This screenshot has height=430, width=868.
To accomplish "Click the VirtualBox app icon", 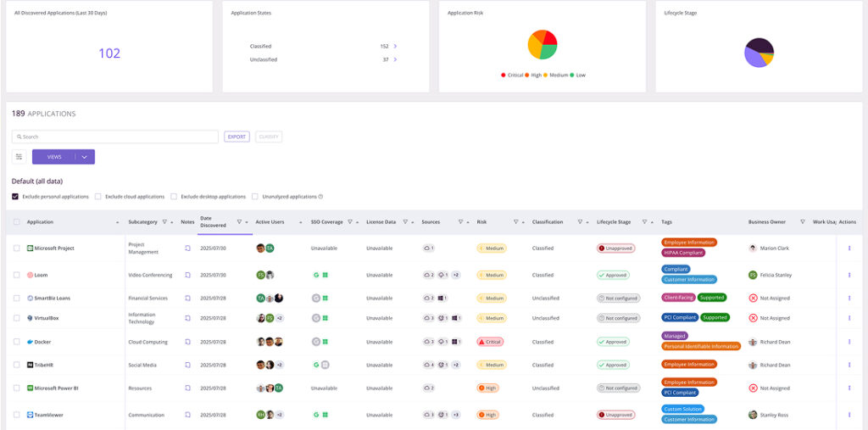I will point(31,318).
